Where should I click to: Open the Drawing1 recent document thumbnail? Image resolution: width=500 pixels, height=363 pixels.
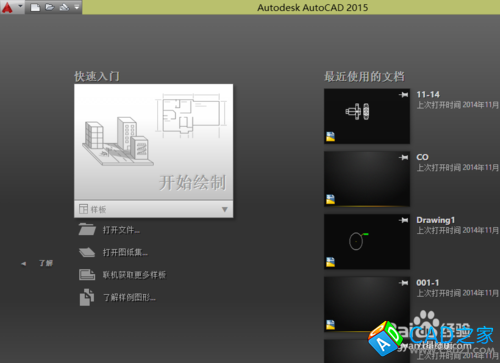pos(367,242)
